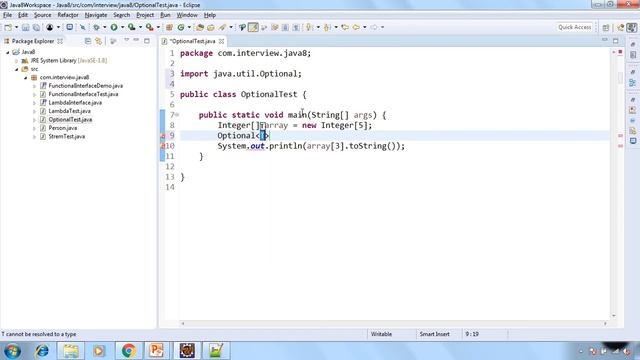Open the Javadoc @ icon in right trim
640x360 pixels.
point(633,120)
